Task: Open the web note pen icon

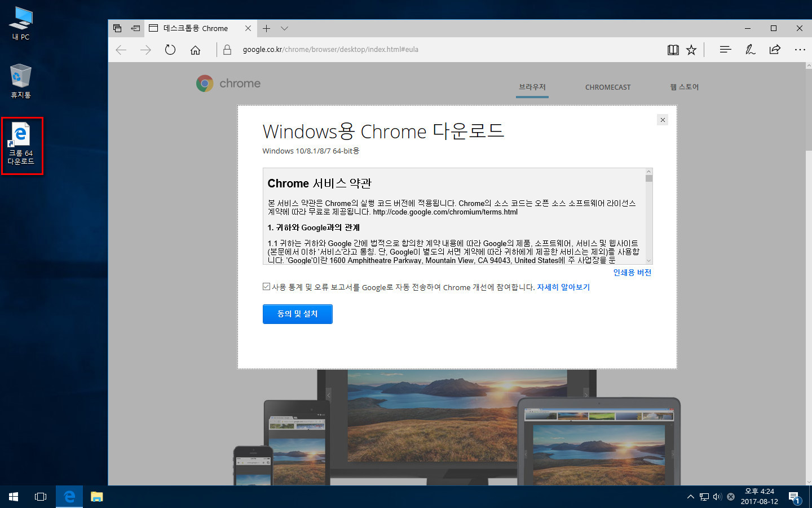Action: click(x=751, y=50)
